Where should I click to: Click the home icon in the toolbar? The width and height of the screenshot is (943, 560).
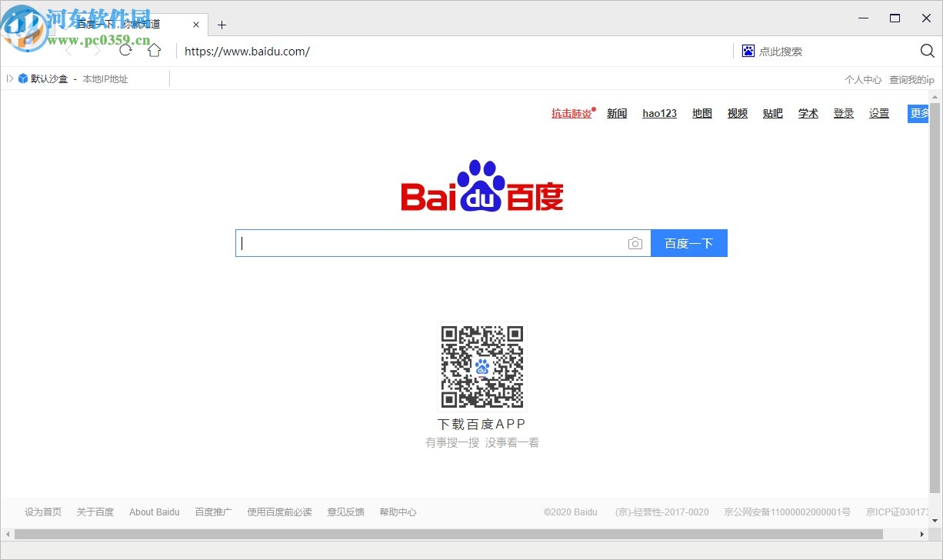[154, 50]
